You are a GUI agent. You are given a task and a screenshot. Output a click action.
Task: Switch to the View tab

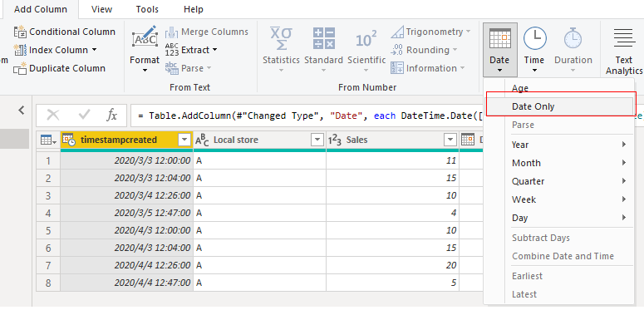point(102,9)
